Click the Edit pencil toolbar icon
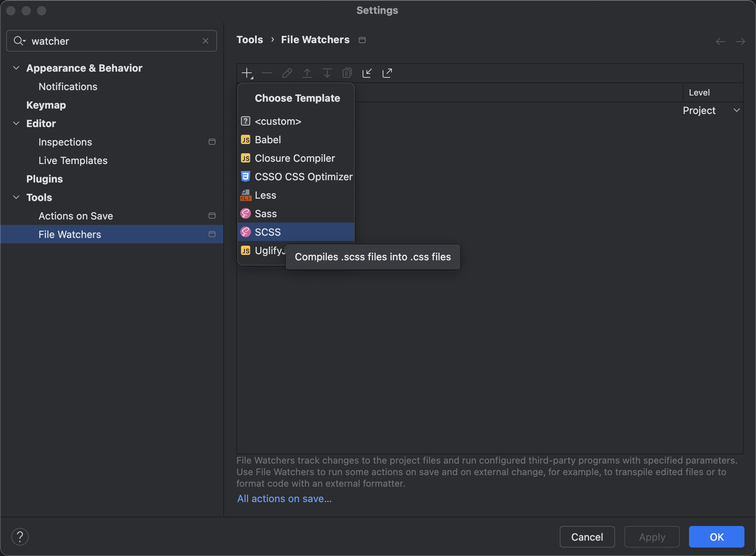This screenshot has width=756, height=556. pyautogui.click(x=287, y=73)
